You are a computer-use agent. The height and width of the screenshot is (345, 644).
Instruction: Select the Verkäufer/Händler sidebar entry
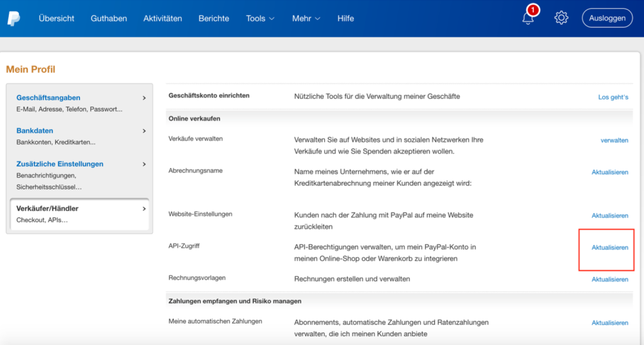pyautogui.click(x=80, y=214)
